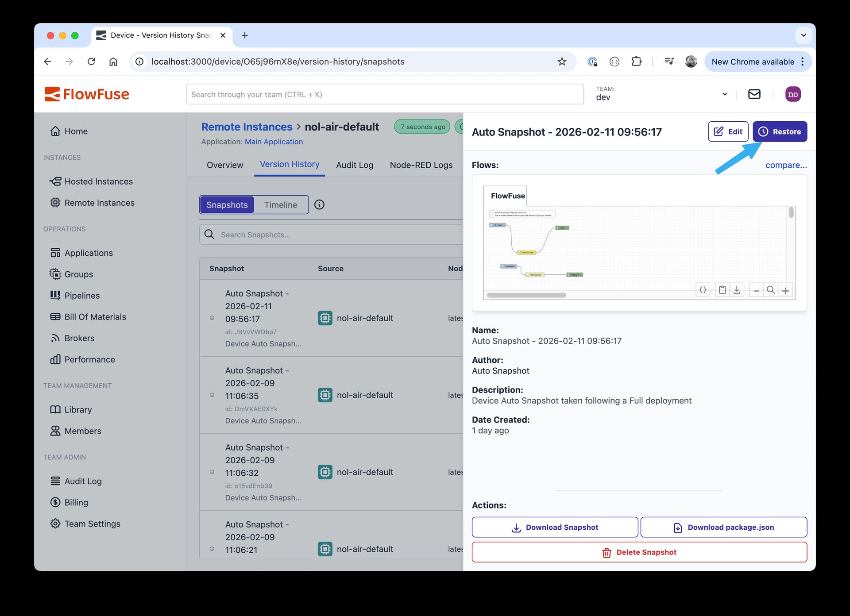Switch snapshot view to Timeline
The height and width of the screenshot is (616, 850).
point(281,204)
